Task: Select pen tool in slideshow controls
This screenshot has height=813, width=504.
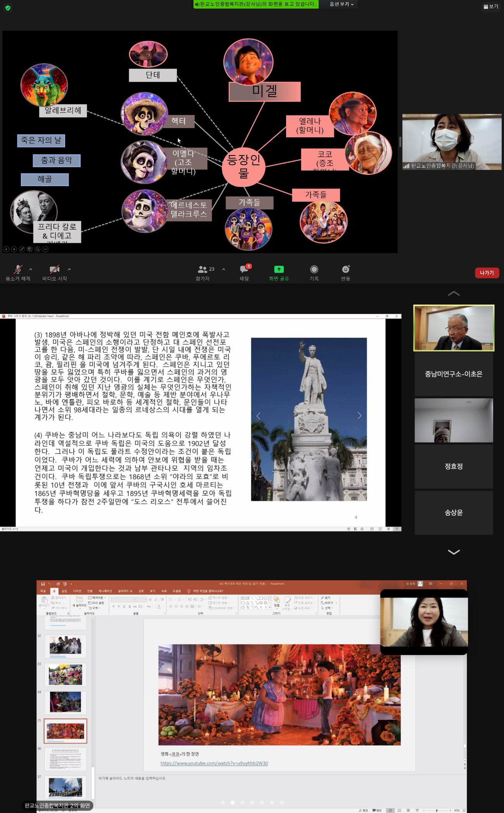Action: [x=22, y=249]
